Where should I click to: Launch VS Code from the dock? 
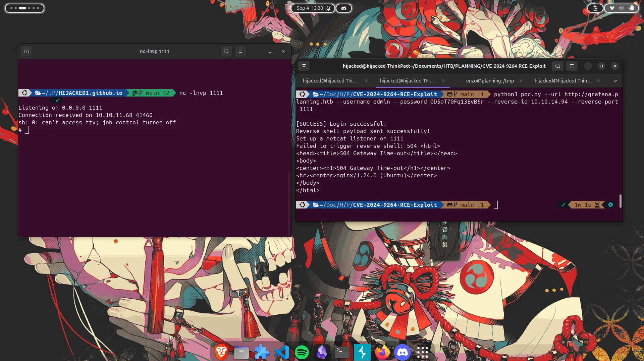[x=282, y=352]
